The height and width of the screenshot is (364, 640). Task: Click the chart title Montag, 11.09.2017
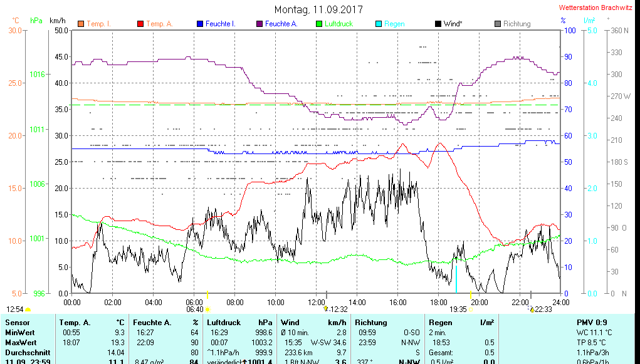(x=318, y=9)
